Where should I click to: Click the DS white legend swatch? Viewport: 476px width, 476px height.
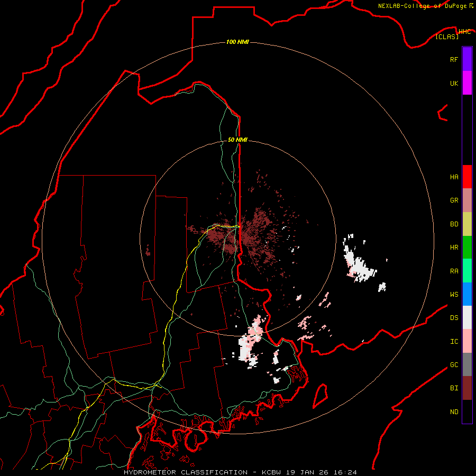point(467,317)
